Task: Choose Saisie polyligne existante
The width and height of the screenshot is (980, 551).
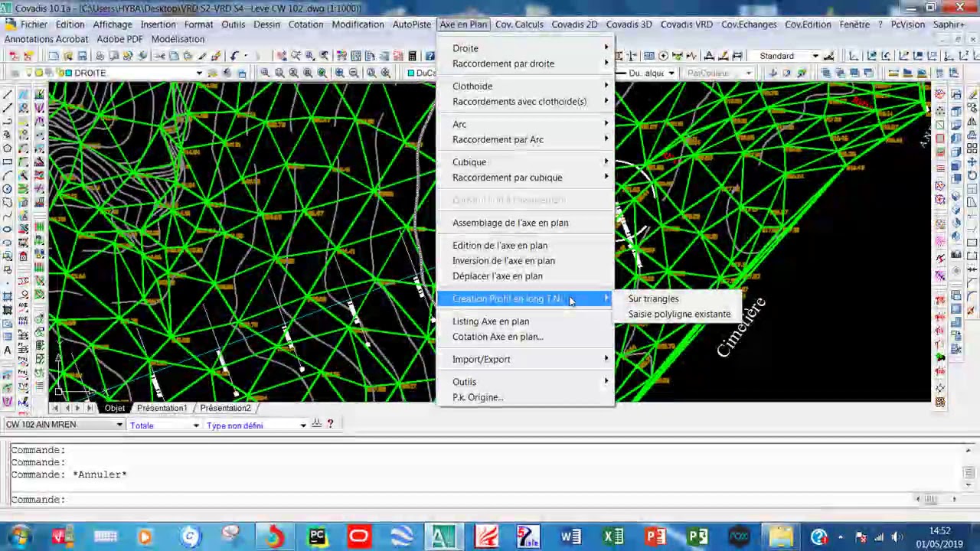Action: pyautogui.click(x=679, y=314)
